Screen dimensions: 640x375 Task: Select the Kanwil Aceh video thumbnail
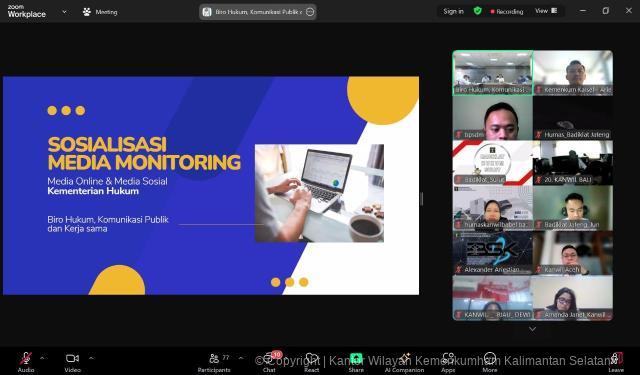click(573, 253)
